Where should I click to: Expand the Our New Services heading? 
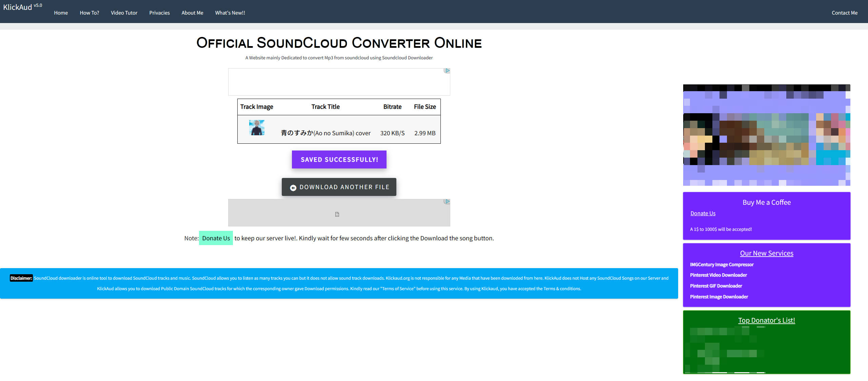tap(767, 253)
